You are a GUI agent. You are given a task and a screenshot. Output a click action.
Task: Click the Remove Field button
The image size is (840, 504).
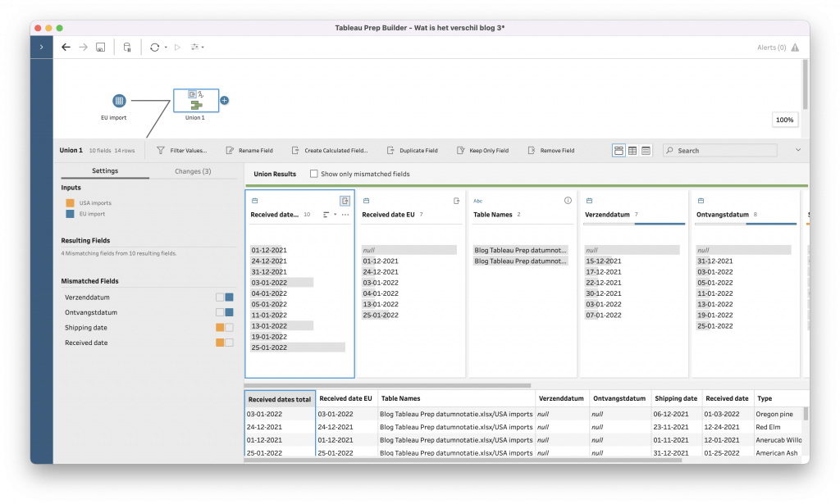pyautogui.click(x=551, y=151)
